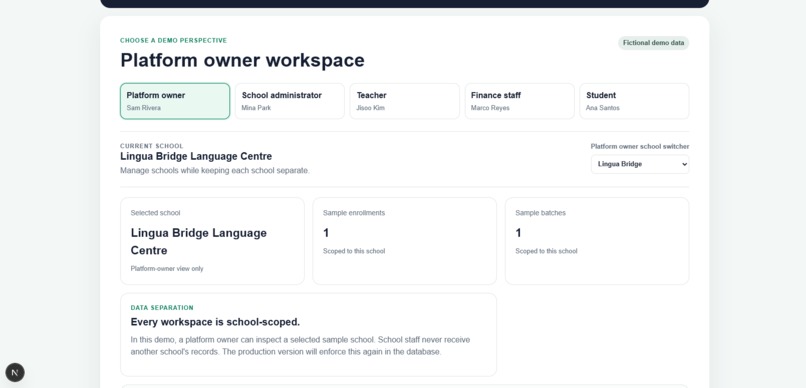The width and height of the screenshot is (806, 388).
Task: Click the Lingua Bridge Language Centre school title
Action: click(196, 156)
